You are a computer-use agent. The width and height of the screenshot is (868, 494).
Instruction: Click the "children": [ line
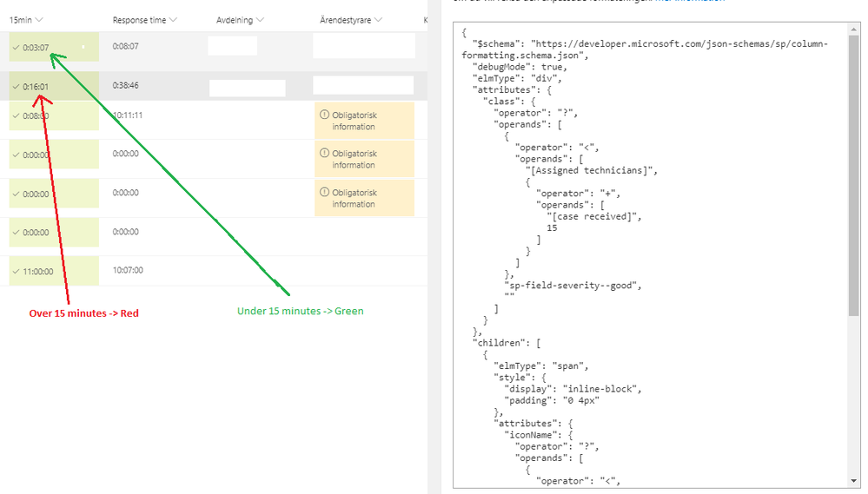(x=506, y=343)
